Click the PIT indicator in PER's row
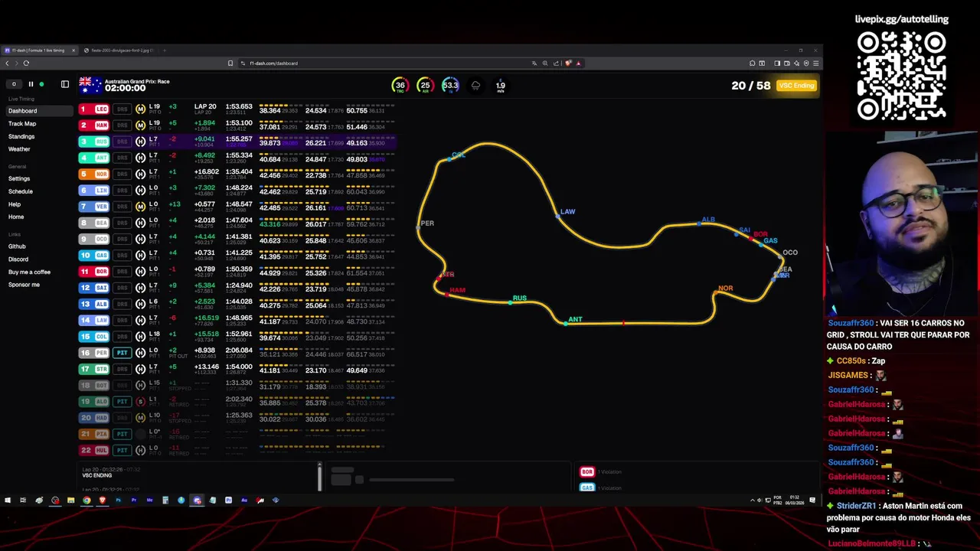 (x=122, y=353)
